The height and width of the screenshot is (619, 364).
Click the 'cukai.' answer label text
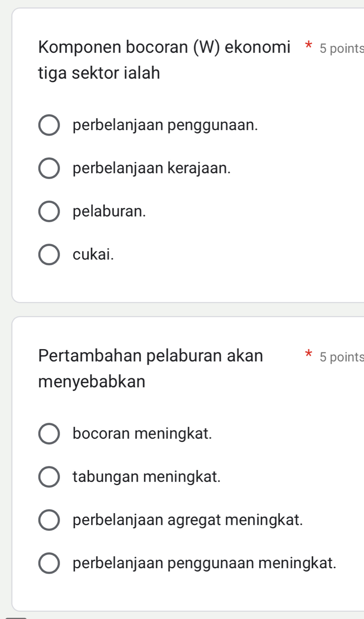point(93,254)
